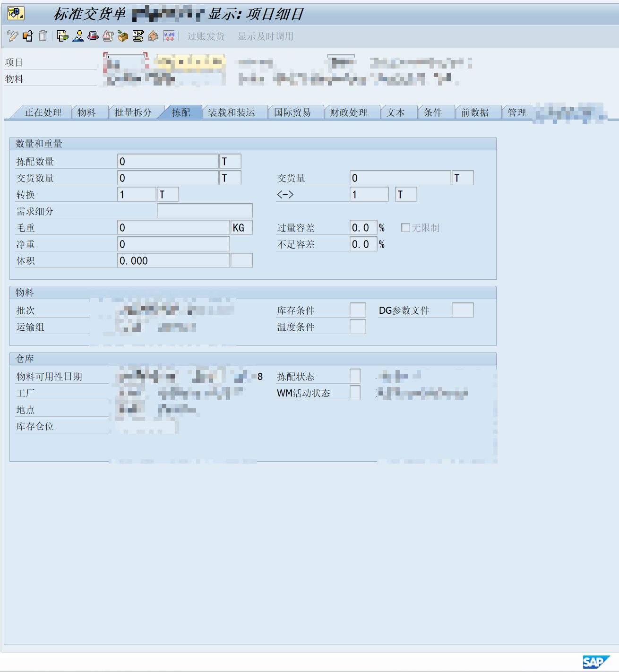Click the unit field next to 拣配数量
The image size is (619, 672).
tap(231, 162)
